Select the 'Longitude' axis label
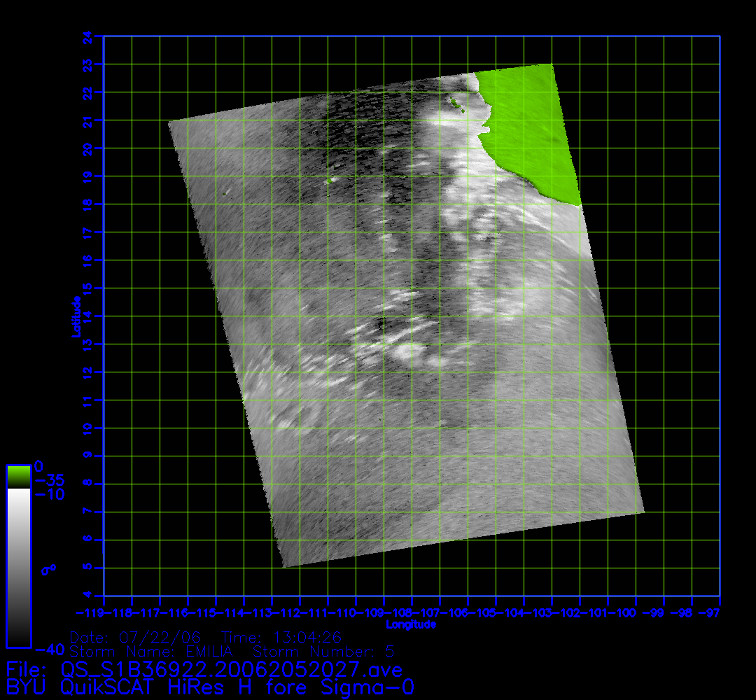This screenshot has width=756, height=700. coord(411,624)
